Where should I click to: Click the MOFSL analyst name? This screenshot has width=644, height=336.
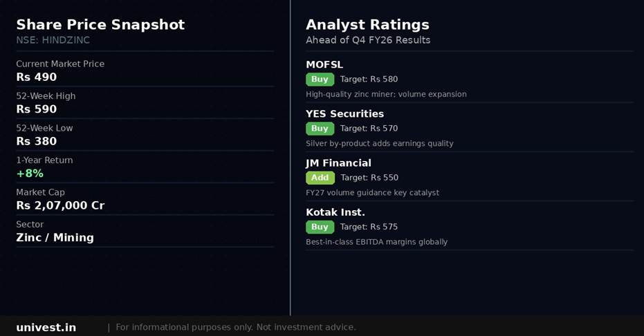324,64
